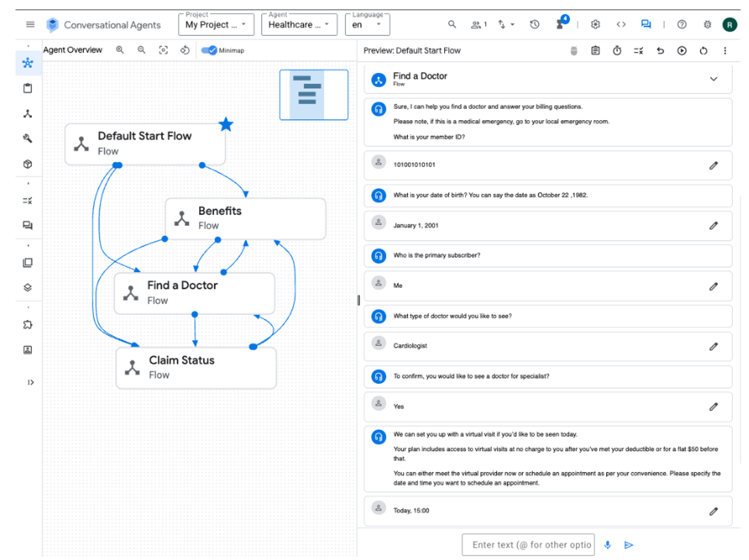The image size is (749, 560).
Task: Send the message with arrow button
Action: coord(629,545)
